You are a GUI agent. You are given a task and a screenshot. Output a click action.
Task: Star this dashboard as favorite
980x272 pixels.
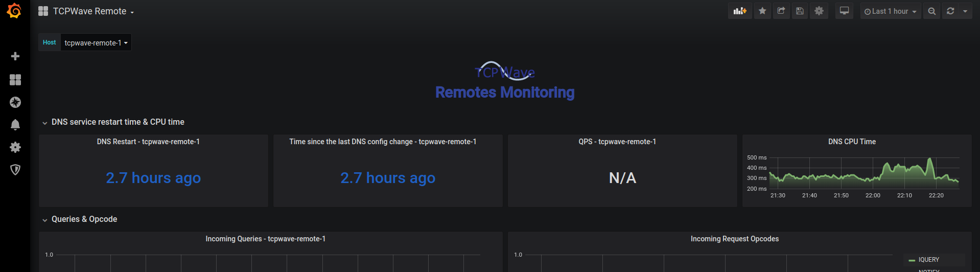762,11
